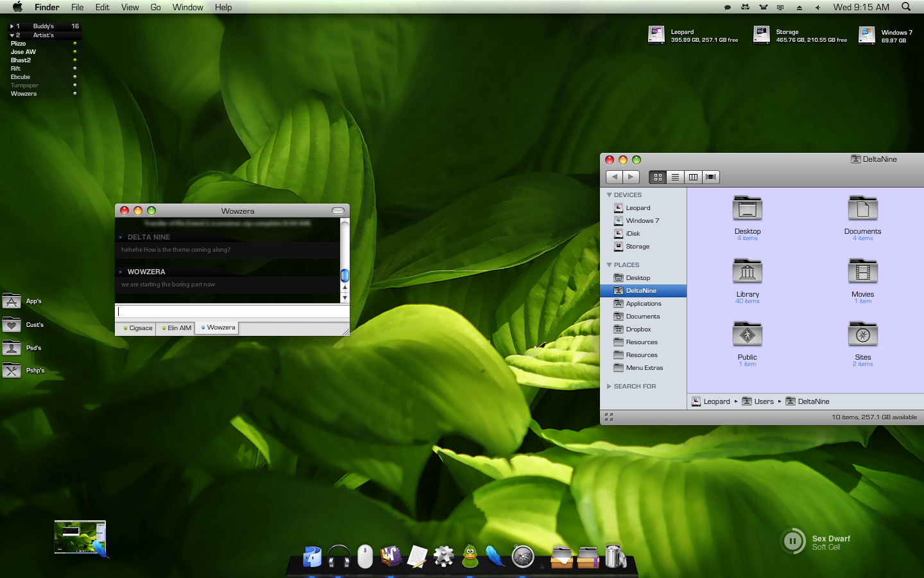Image resolution: width=924 pixels, height=578 pixels.
Task: Select Applications in Finder sidebar
Action: tap(643, 304)
